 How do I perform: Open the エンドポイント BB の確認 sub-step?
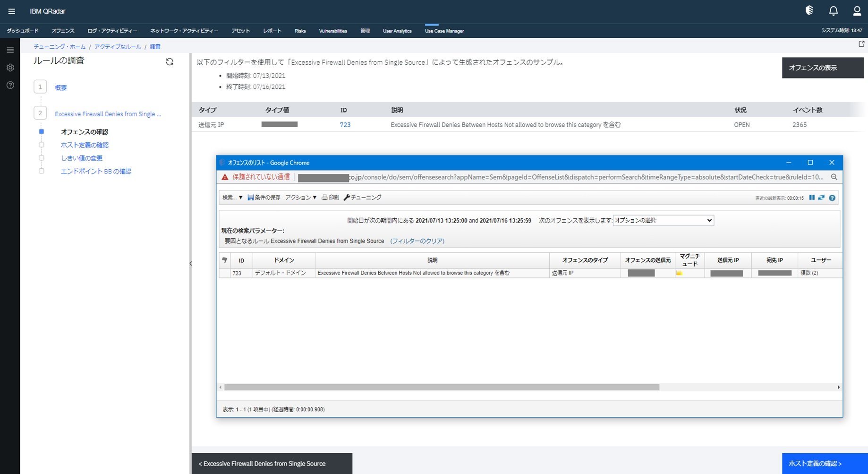pyautogui.click(x=96, y=172)
